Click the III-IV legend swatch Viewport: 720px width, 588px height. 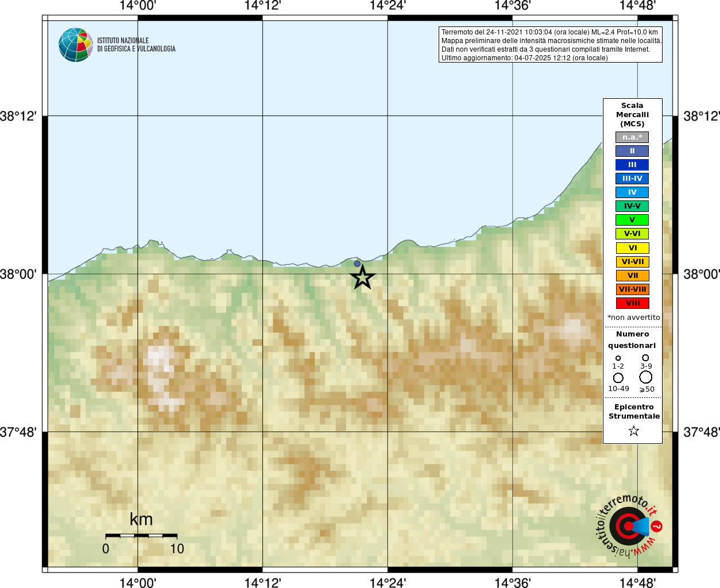(632, 179)
